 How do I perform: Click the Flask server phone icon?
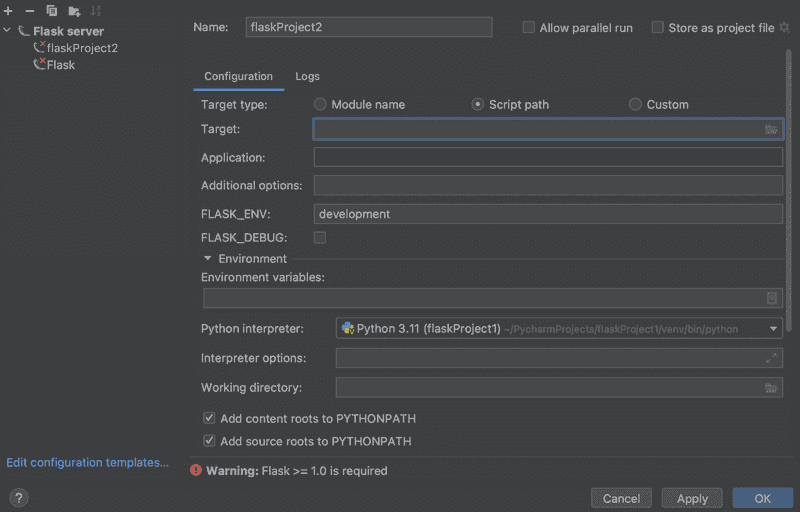23,31
